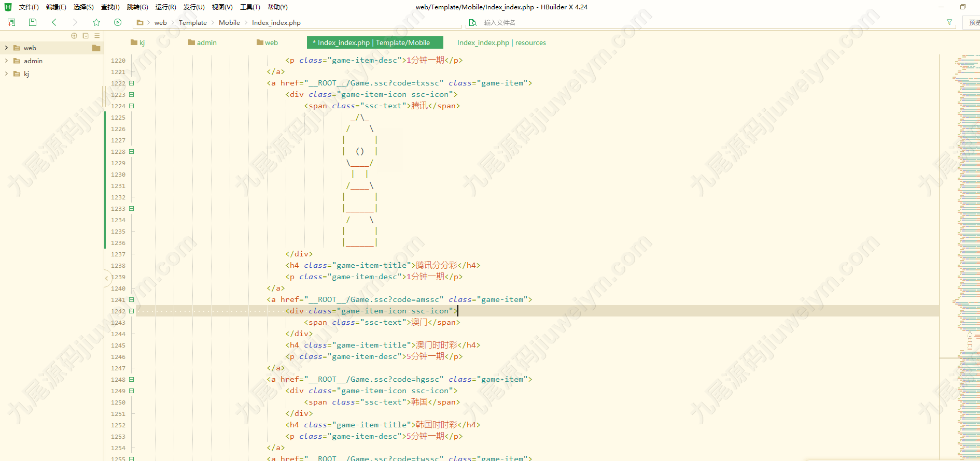Expand the kj project folder
The height and width of the screenshot is (461, 980).
coord(6,74)
